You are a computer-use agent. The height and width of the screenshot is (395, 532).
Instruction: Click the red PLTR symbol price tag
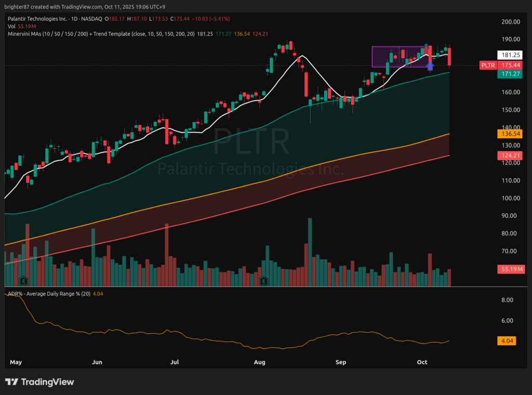(487, 65)
